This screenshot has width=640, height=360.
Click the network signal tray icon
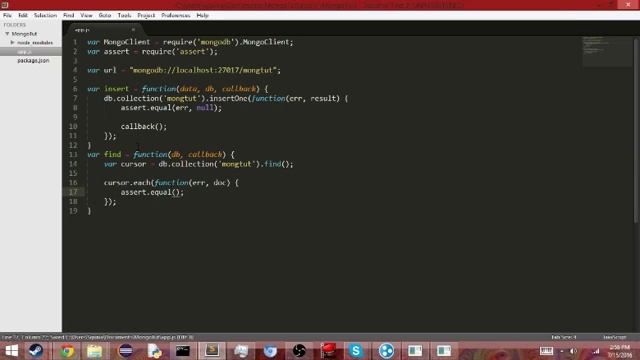pos(596,351)
